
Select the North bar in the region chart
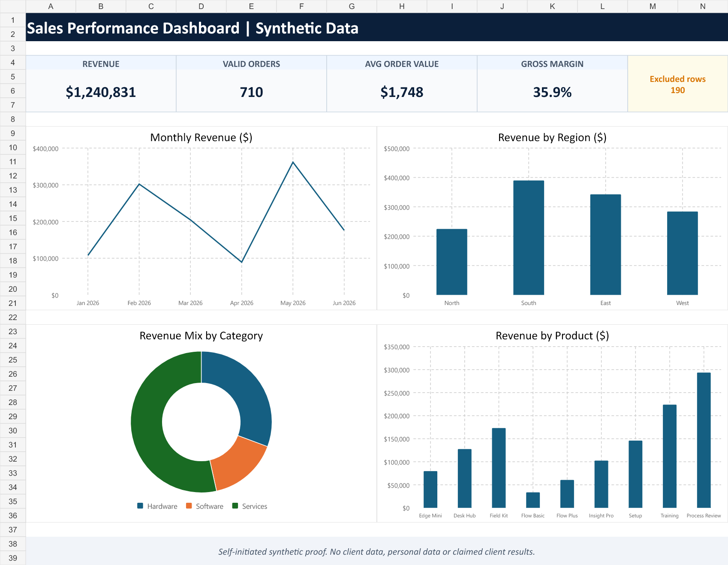pos(452,262)
